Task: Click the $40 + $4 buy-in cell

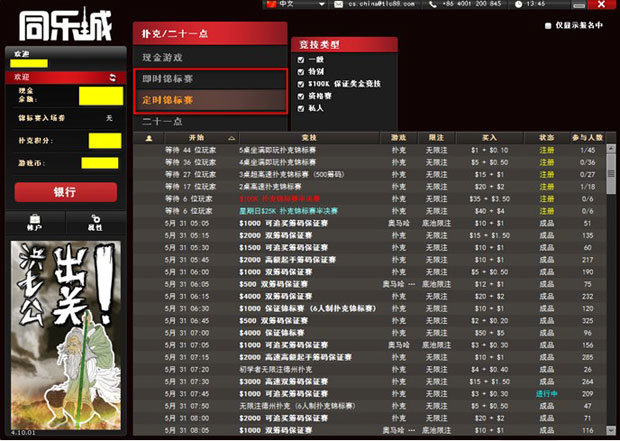Action: [490, 211]
